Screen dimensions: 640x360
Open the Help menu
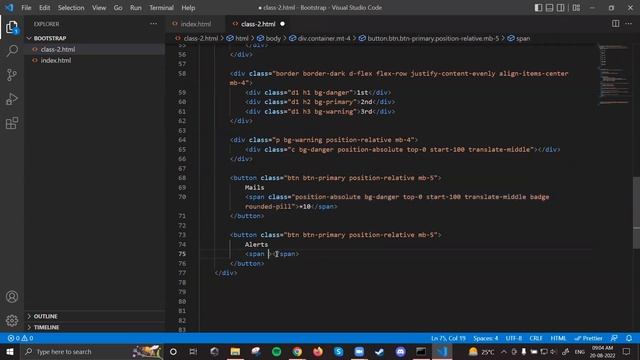click(188, 8)
